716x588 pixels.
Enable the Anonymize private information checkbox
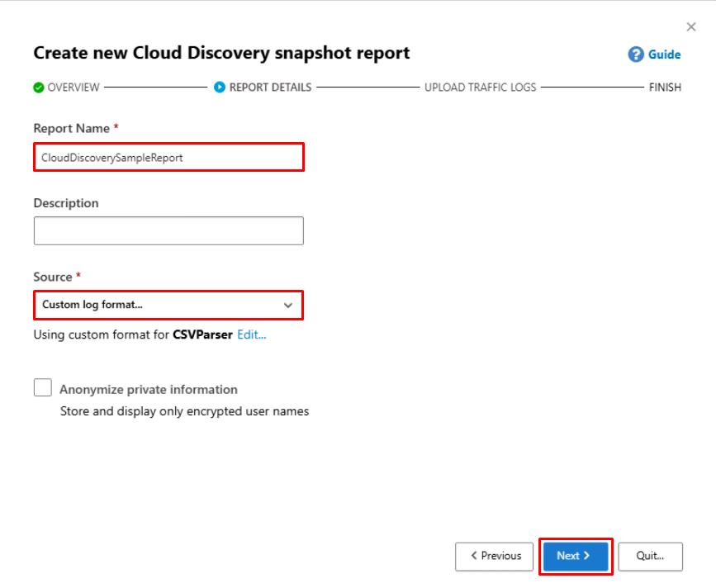43,388
